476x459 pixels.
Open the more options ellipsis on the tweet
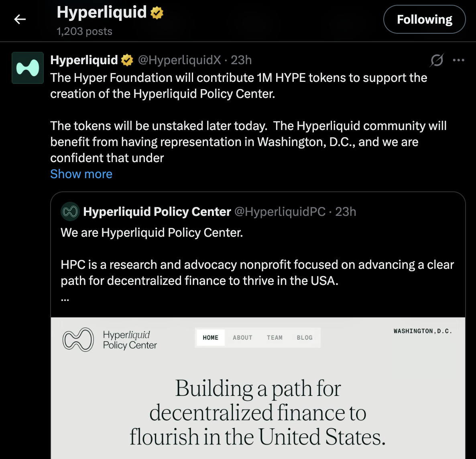(458, 60)
